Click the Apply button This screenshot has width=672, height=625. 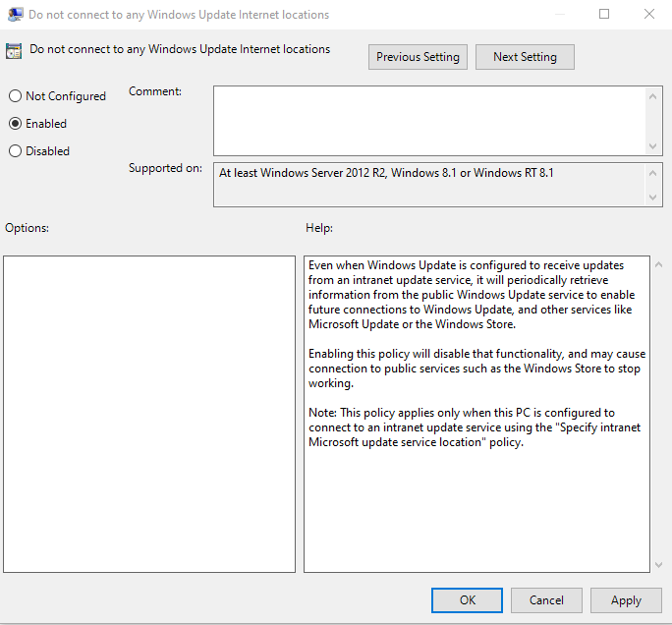pos(626,600)
